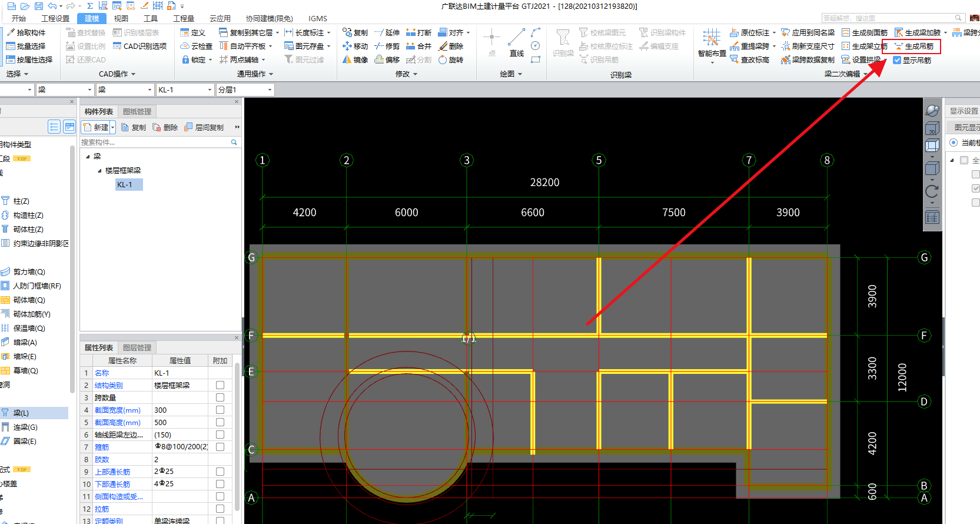Check 附加 box for 下部通长筋 row
The height and width of the screenshot is (524, 980).
tap(220, 484)
